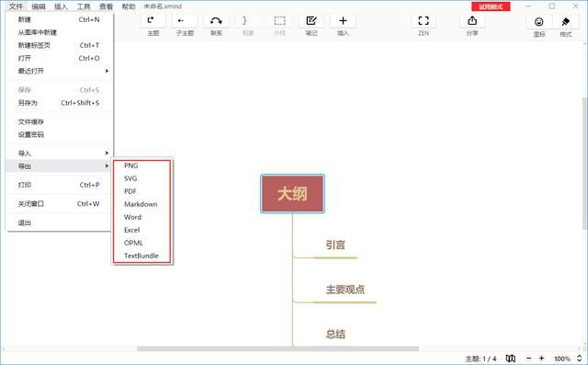Click the 主题 (Topic) toolbar icon
Screen dimensions: 588x365
153,21
